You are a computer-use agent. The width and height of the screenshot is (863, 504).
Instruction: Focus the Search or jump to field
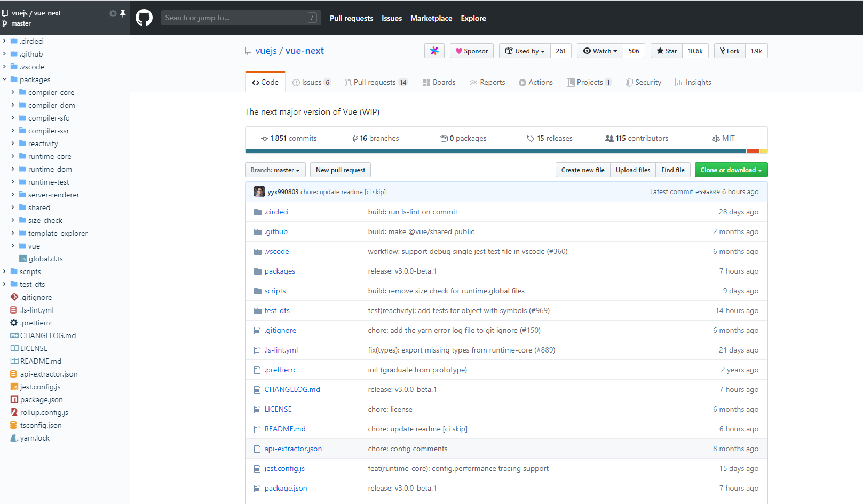click(x=240, y=18)
